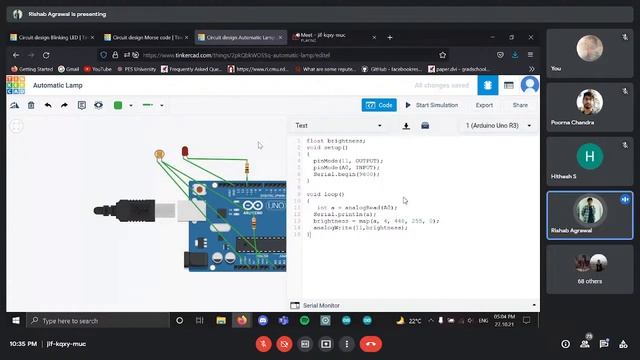This screenshot has height=360, width=640.
Task: Click the LED component on canvas
Action: (185, 151)
